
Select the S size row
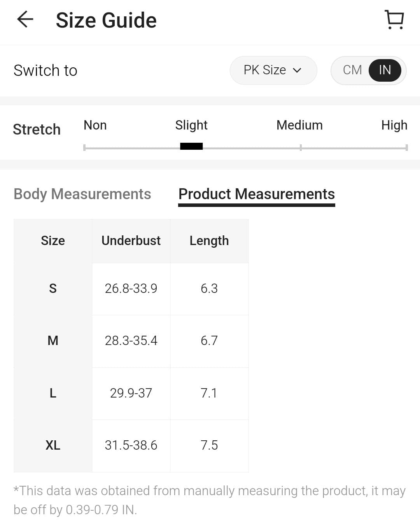[x=53, y=289]
